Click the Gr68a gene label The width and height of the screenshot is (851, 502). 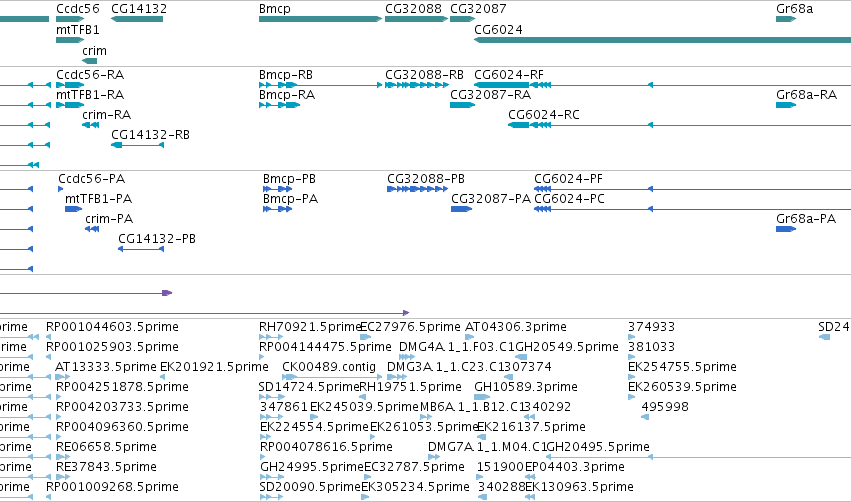(x=795, y=9)
